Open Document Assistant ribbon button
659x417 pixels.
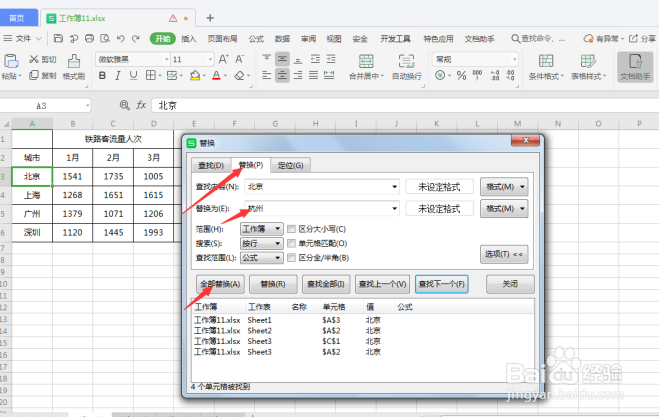(x=635, y=67)
